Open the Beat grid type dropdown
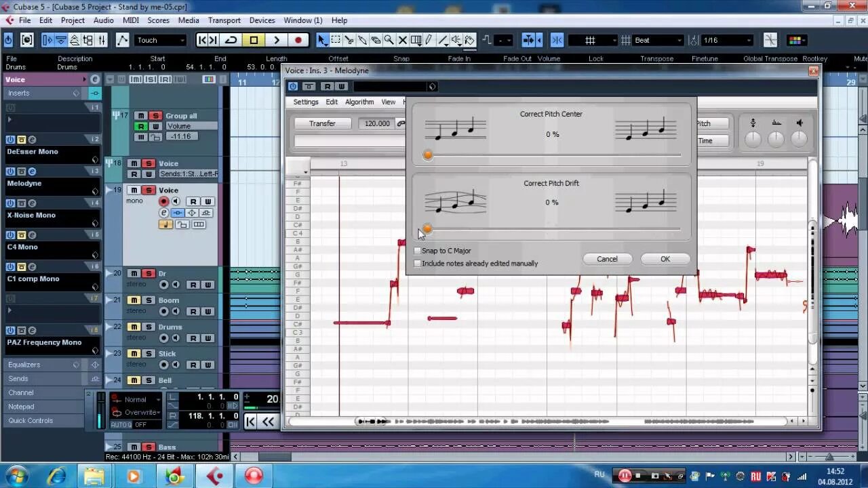Viewport: 868px width, 488px height. tap(653, 40)
